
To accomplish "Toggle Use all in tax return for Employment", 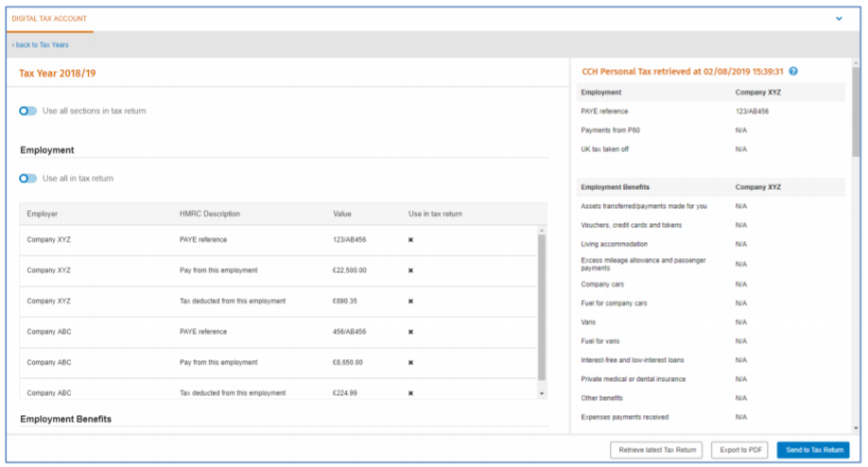I will coord(27,178).
